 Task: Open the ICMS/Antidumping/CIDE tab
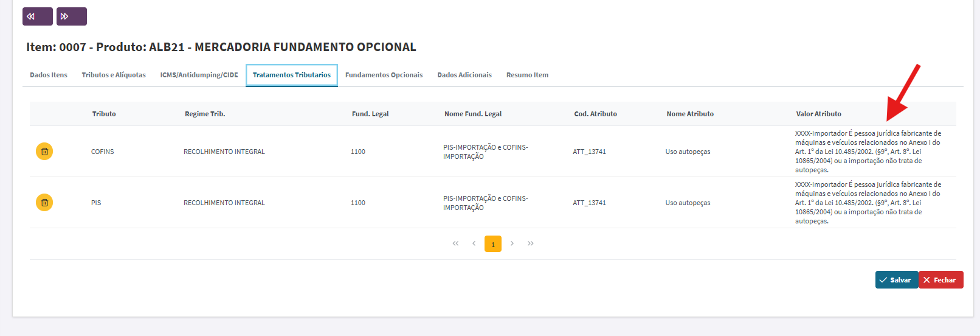click(x=199, y=75)
